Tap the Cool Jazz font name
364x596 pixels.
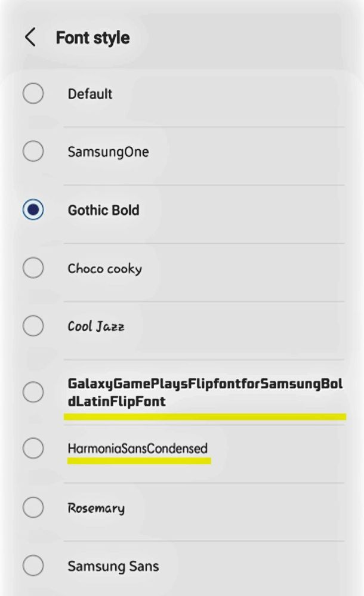pos(96,326)
